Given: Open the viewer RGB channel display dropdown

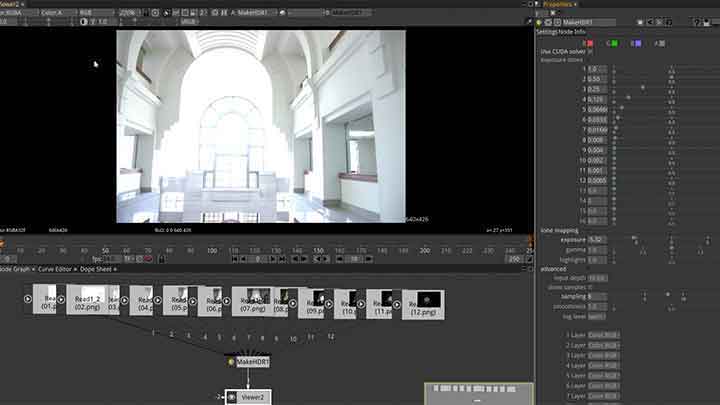Looking at the screenshot, I should coord(96,13).
